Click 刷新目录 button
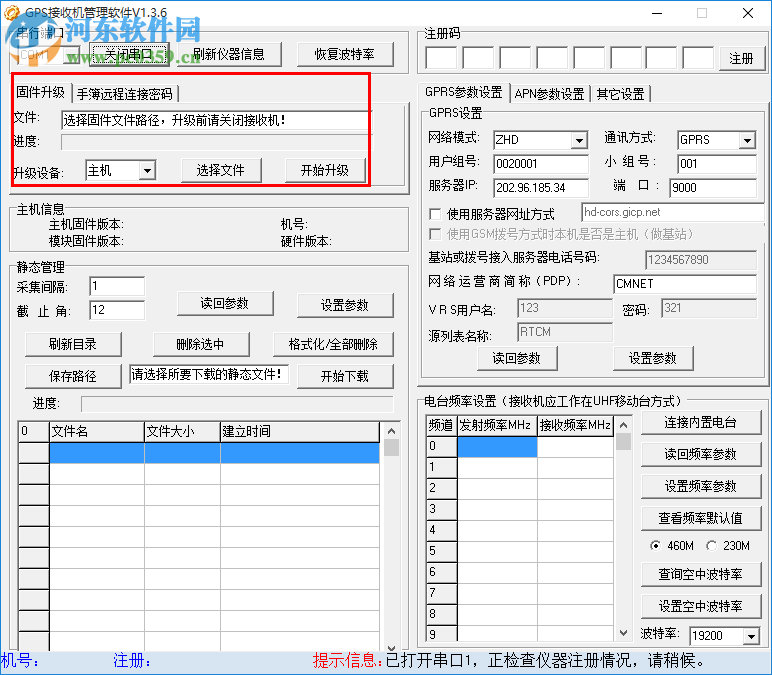 [x=73, y=344]
